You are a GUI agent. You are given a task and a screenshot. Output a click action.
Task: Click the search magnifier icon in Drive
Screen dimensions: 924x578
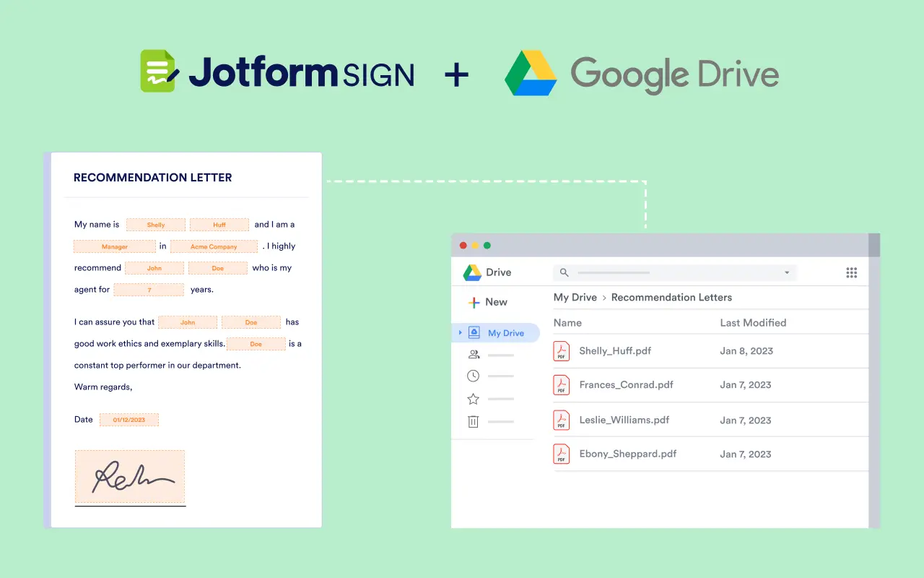coord(565,272)
